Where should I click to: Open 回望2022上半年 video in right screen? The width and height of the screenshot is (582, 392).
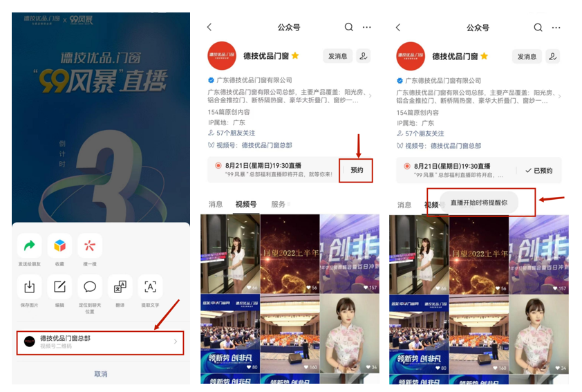(479, 254)
